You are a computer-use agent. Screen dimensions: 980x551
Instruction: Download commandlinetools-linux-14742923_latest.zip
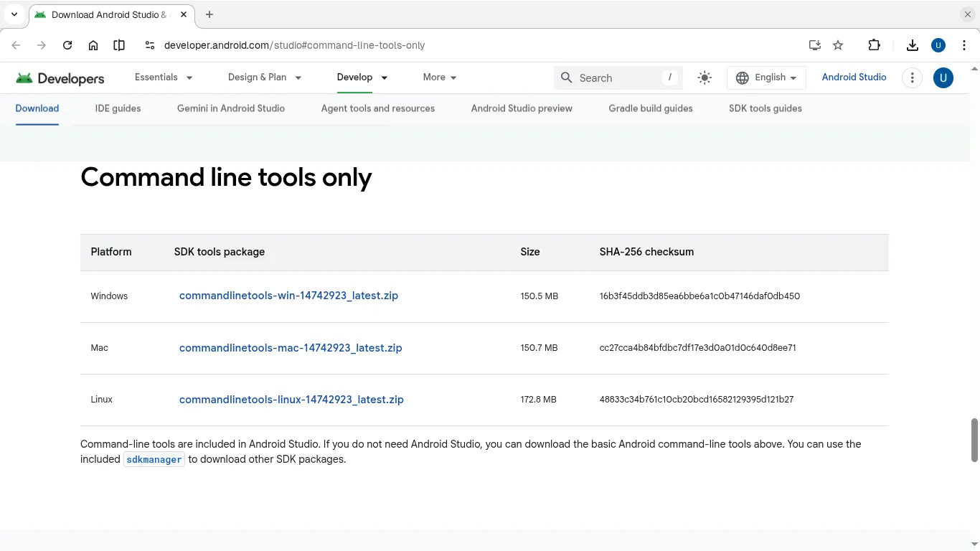(x=291, y=400)
